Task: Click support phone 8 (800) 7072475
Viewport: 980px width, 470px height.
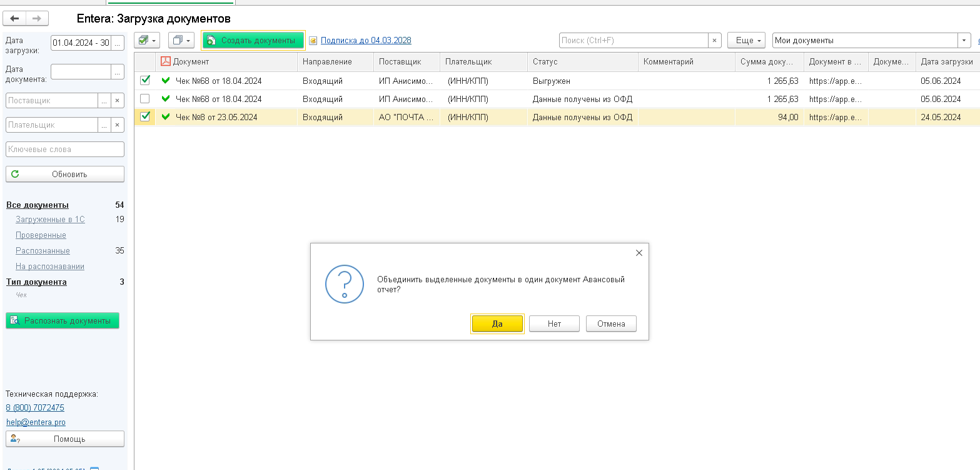Action: [x=35, y=407]
